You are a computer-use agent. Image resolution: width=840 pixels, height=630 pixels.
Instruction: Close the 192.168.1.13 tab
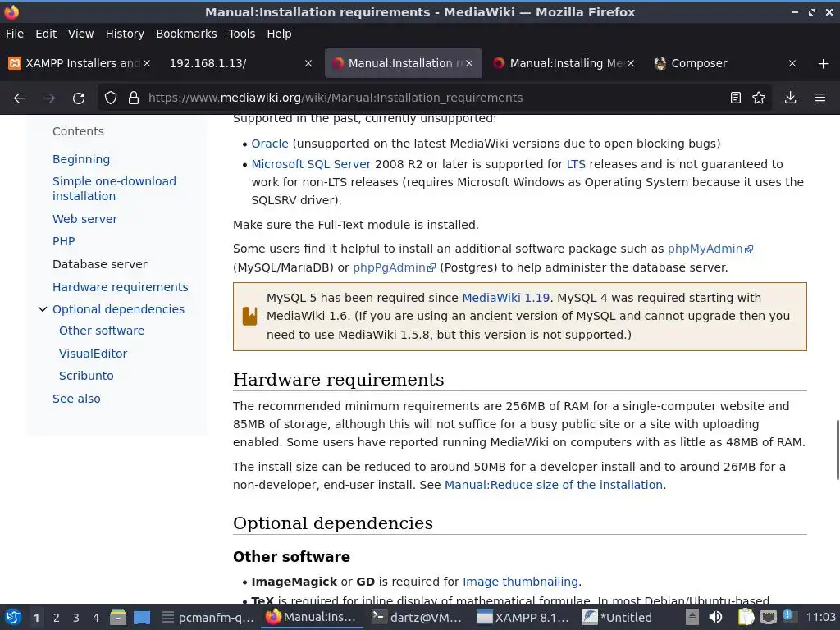[x=308, y=63]
